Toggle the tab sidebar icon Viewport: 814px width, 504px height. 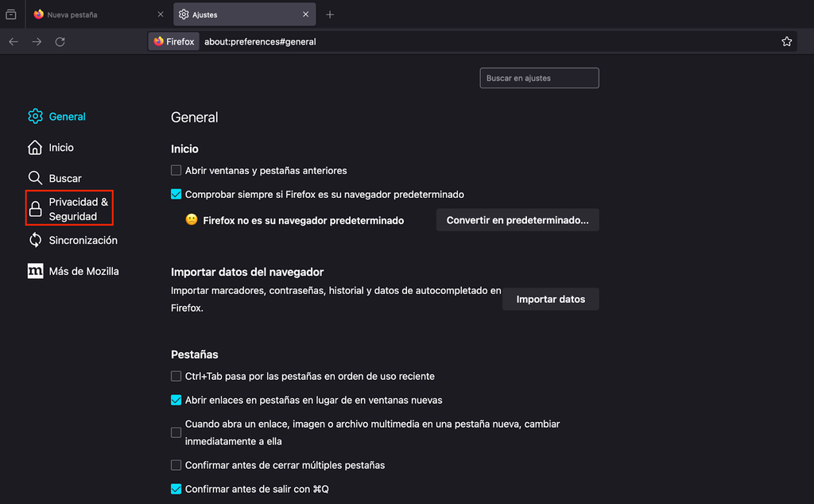click(12, 14)
